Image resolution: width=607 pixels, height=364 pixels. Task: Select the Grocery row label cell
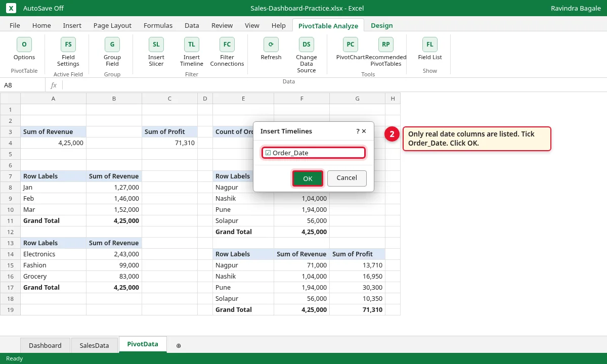(x=54, y=277)
